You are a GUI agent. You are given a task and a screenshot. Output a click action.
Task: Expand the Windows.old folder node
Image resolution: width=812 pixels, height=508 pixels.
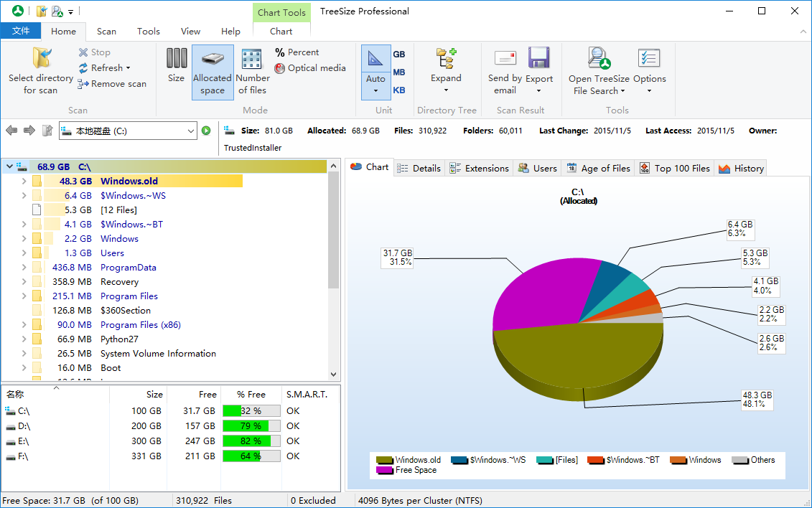(x=24, y=182)
